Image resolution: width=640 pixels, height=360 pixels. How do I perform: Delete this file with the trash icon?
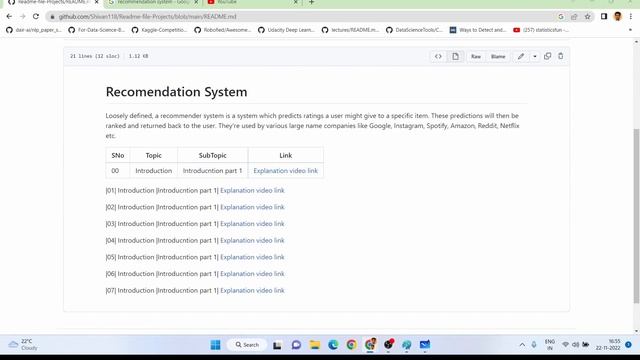(x=560, y=56)
